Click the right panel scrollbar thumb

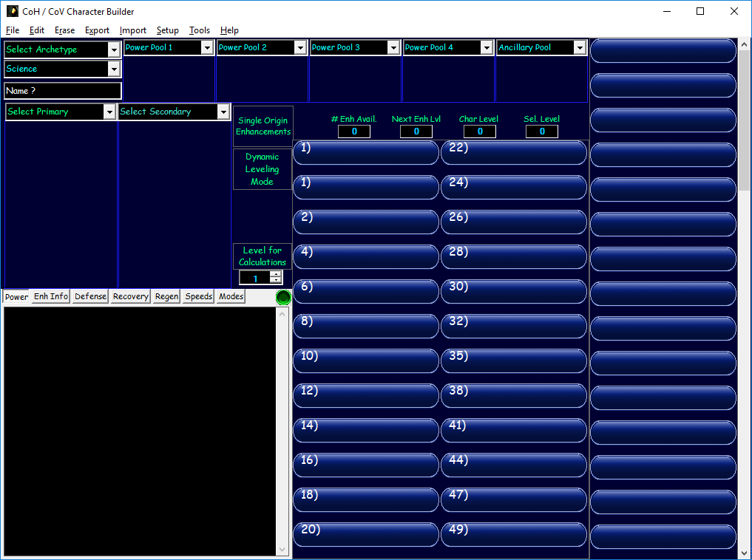(744, 120)
